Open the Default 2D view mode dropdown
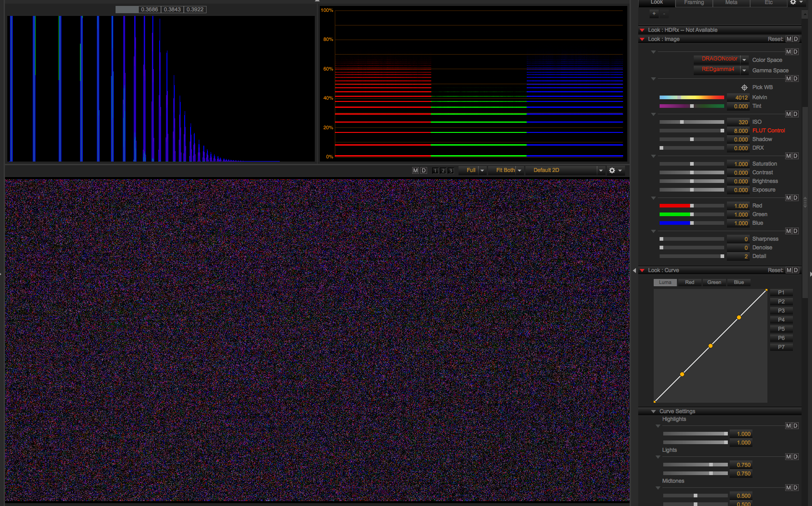 coord(565,170)
